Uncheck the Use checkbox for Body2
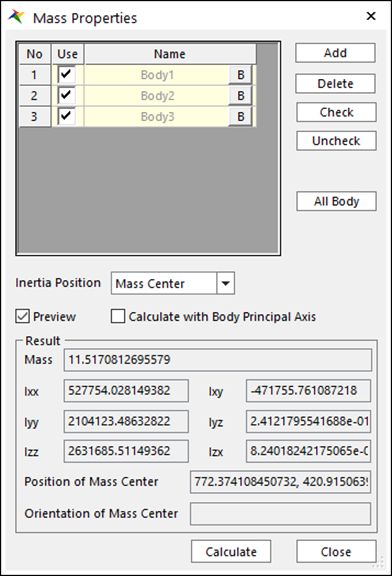Screen dimensions: 392x576 click(x=66, y=96)
